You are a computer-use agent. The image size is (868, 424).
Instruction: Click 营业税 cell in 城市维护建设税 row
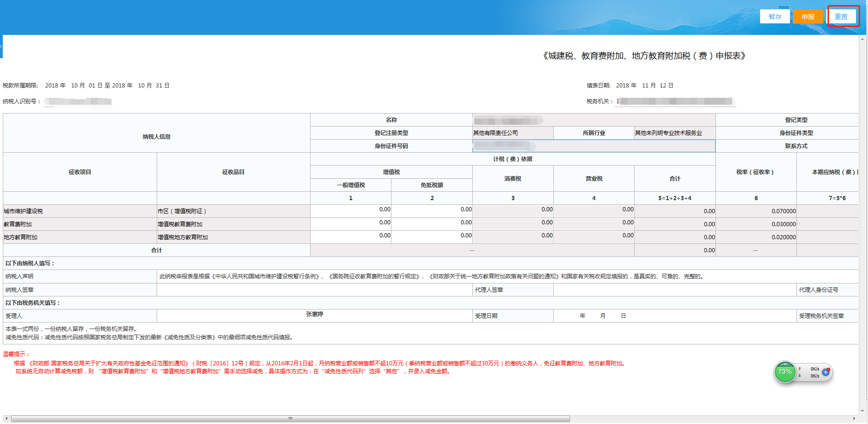pos(594,211)
